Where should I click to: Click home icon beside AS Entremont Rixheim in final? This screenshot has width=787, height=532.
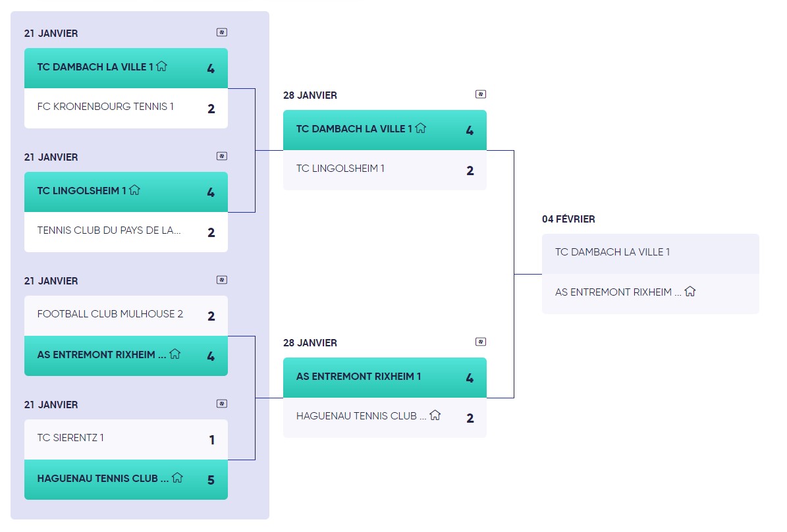690,291
